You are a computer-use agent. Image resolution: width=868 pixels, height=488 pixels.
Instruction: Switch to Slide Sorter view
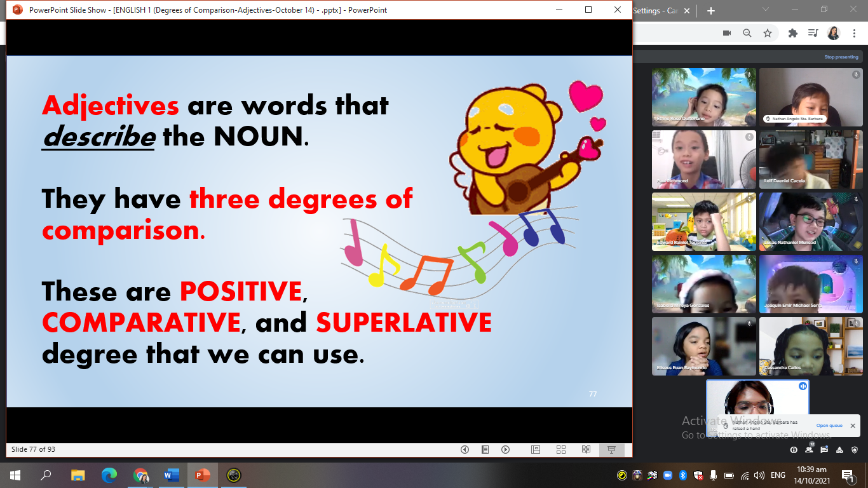[560, 449]
